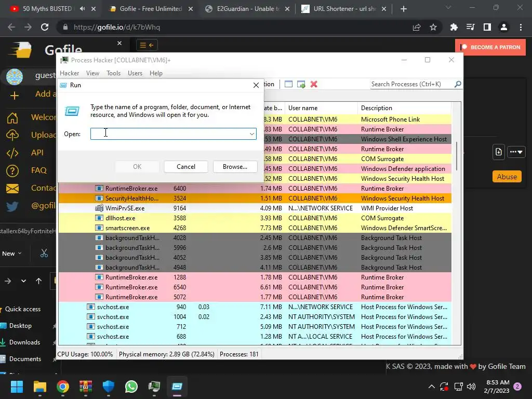Click Gofile file download icon button
532x399 pixels.
click(x=498, y=152)
